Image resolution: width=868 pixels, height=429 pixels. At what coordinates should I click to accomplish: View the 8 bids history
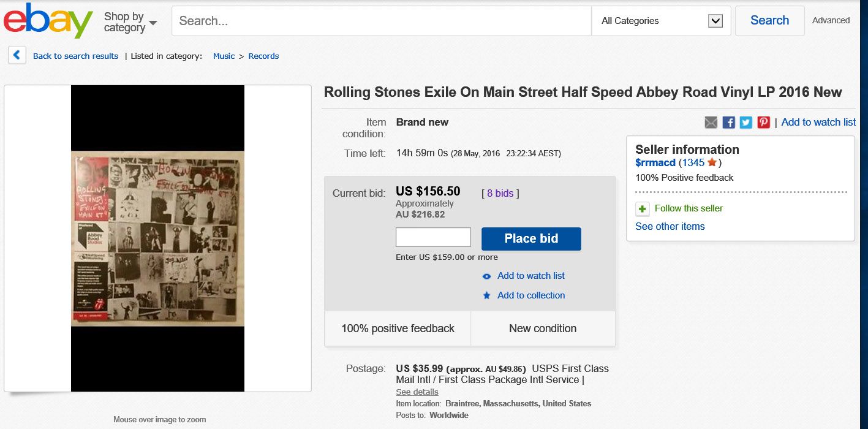click(500, 193)
